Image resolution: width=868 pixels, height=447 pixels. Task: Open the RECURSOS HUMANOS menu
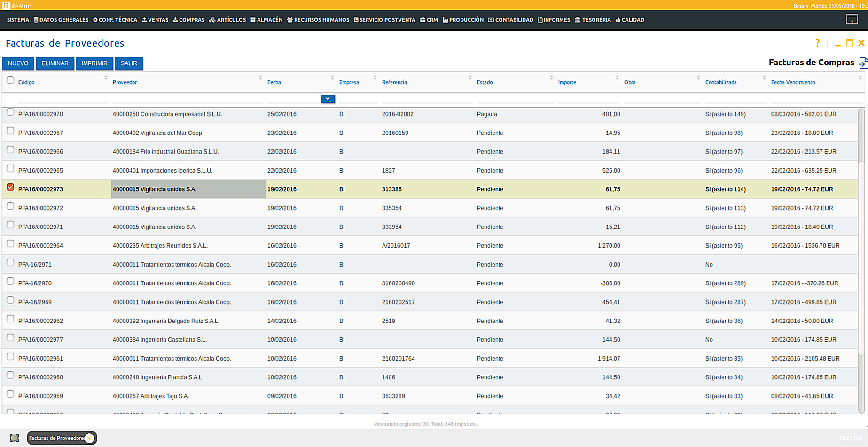(x=318, y=20)
